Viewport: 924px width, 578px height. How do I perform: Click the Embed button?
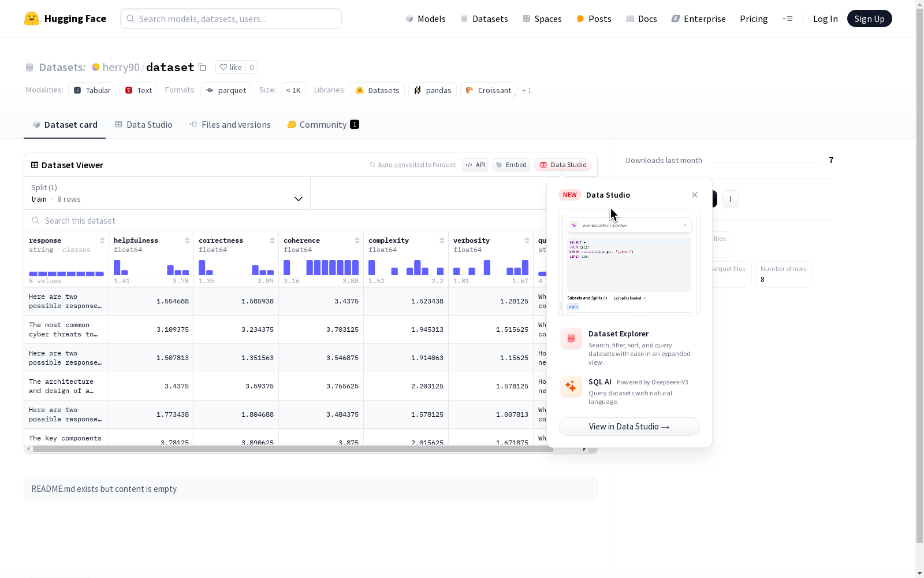(x=511, y=165)
